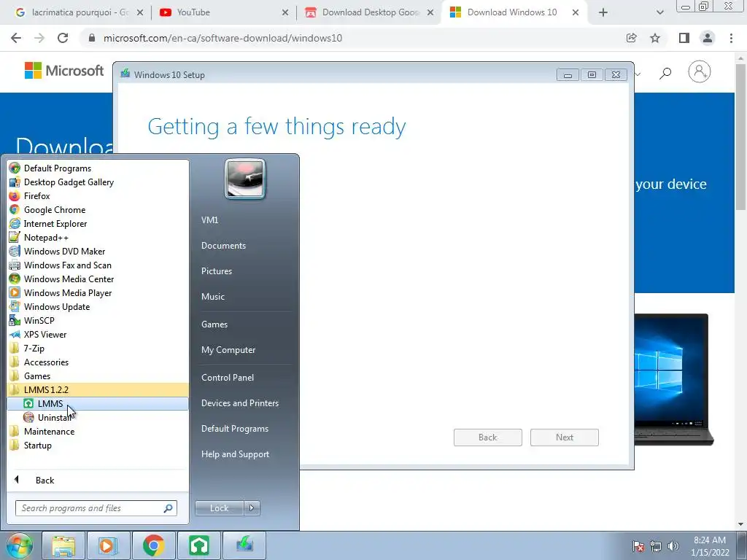Expand the Accessories folder
This screenshot has width=747, height=560.
click(46, 362)
